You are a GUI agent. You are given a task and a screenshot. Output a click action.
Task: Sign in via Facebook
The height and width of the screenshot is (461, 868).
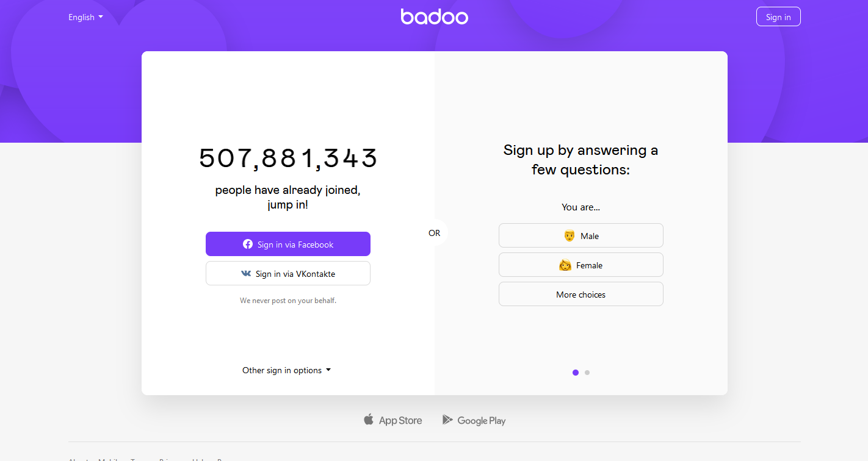point(288,244)
